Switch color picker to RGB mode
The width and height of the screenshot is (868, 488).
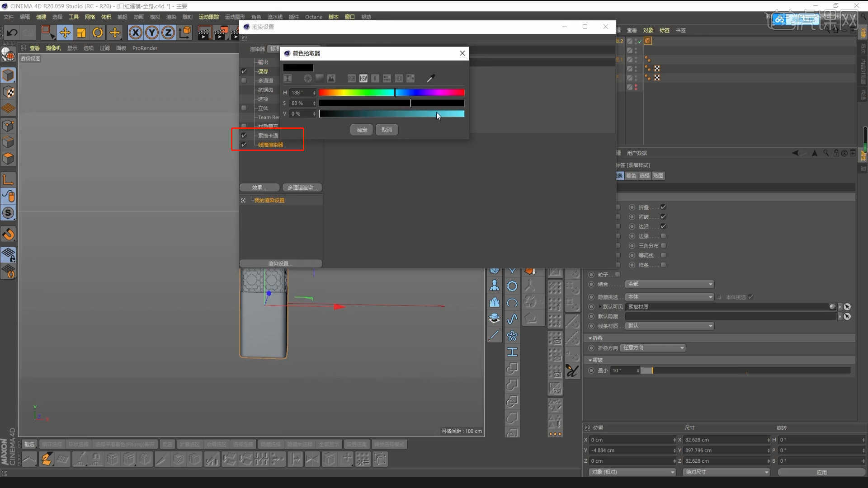pos(352,79)
